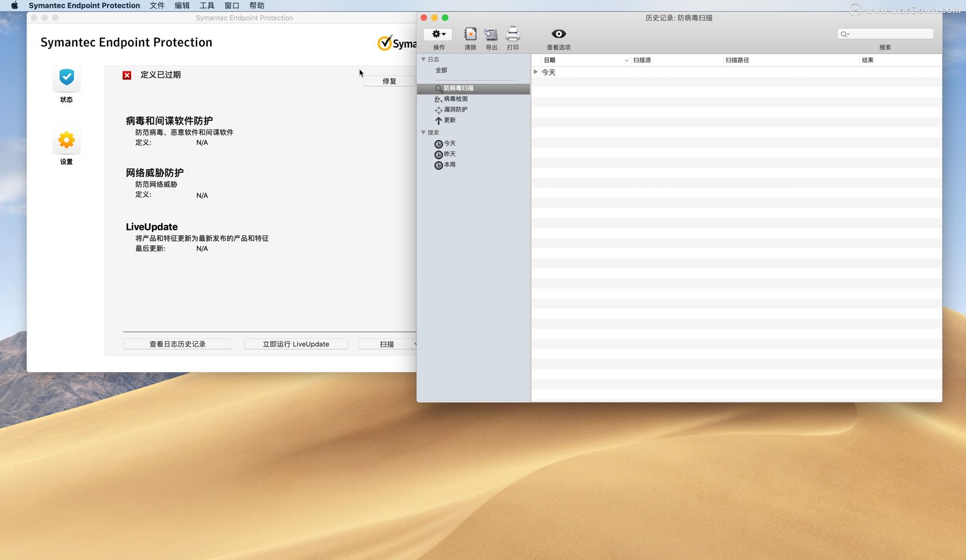The height and width of the screenshot is (560, 966).
Task: Select 漏洞防护 in the sidebar
Action: coord(455,110)
